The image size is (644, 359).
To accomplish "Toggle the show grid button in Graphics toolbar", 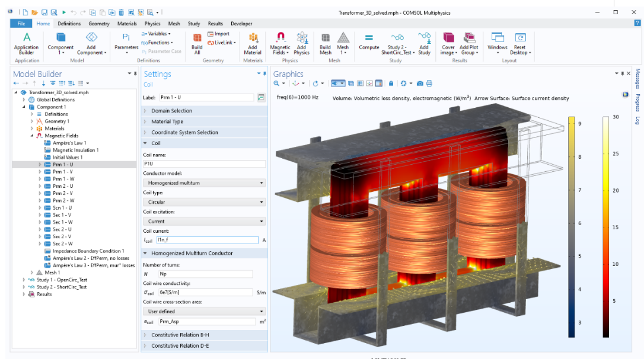I will point(360,84).
